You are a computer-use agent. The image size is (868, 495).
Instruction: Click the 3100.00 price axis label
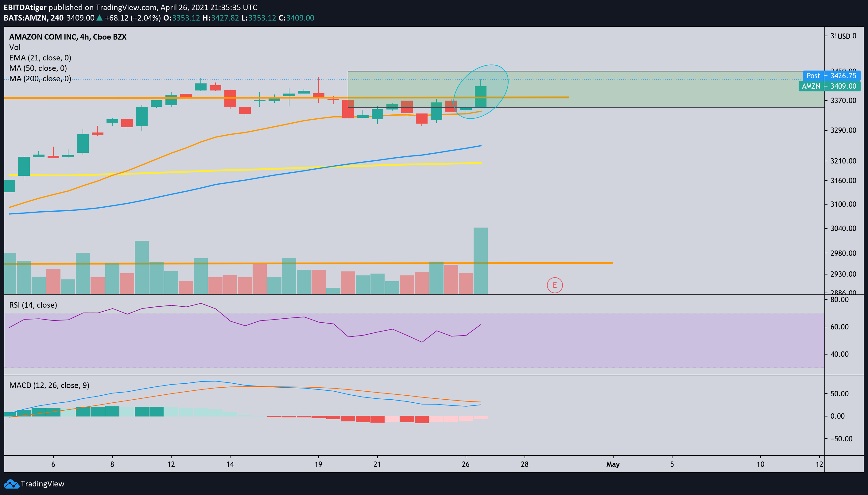click(x=843, y=204)
